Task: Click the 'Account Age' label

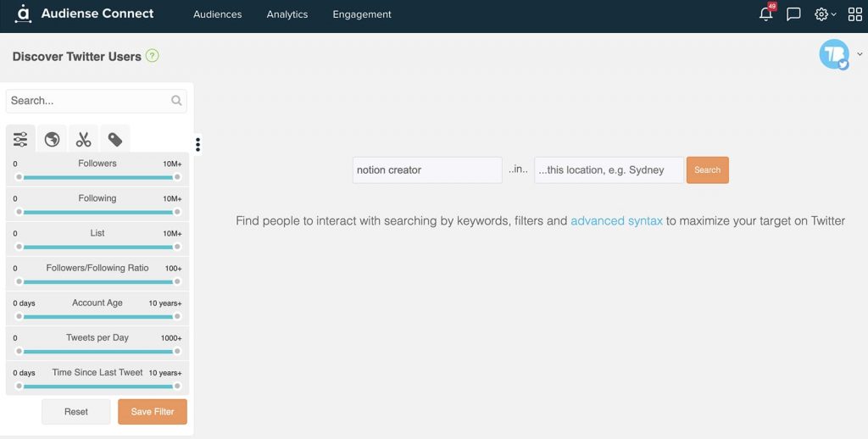Action: point(97,303)
